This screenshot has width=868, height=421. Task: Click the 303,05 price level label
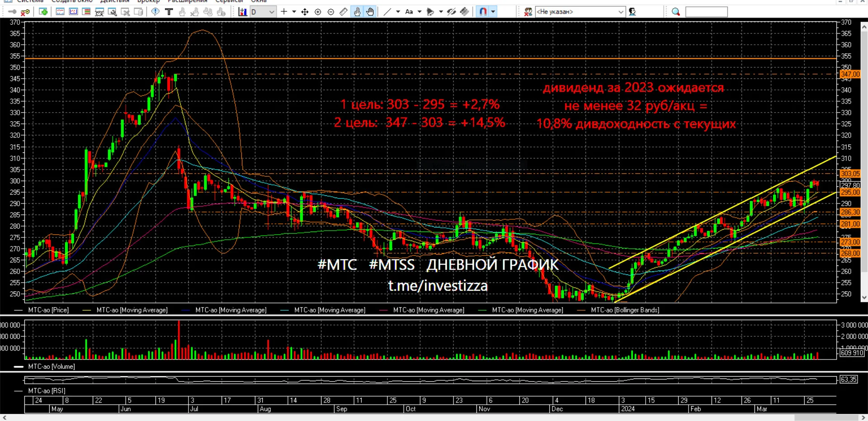(x=850, y=174)
